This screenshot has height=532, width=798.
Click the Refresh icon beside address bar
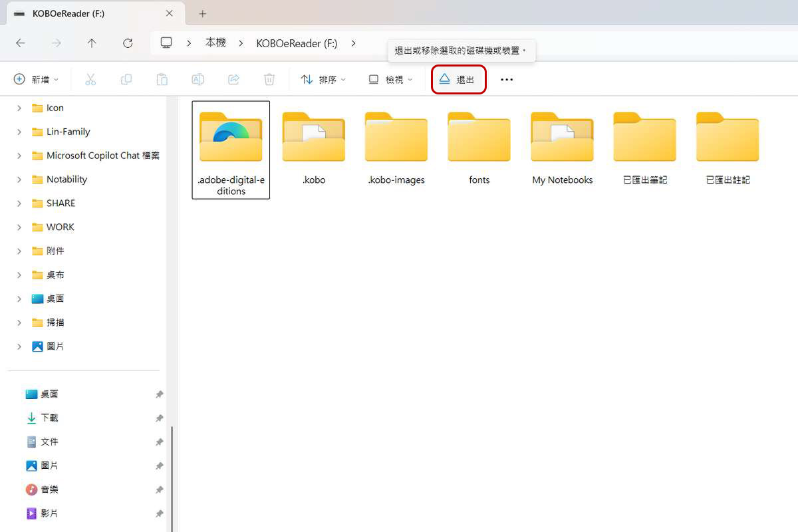(x=128, y=43)
